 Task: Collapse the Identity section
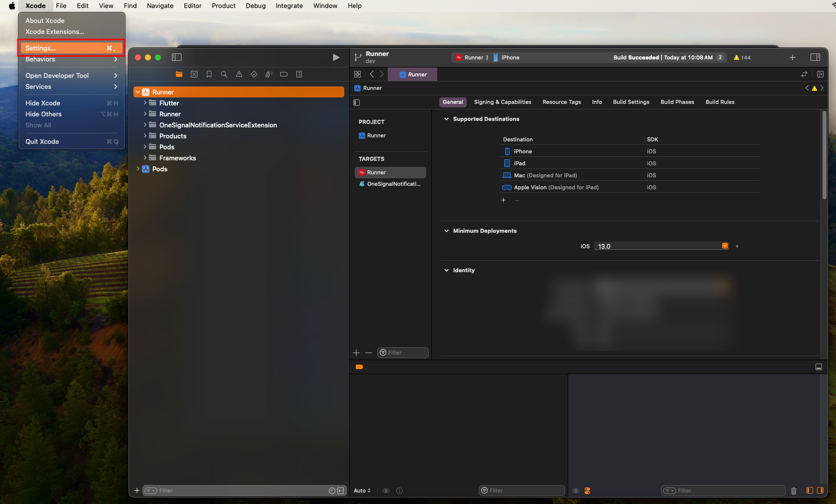tap(446, 270)
